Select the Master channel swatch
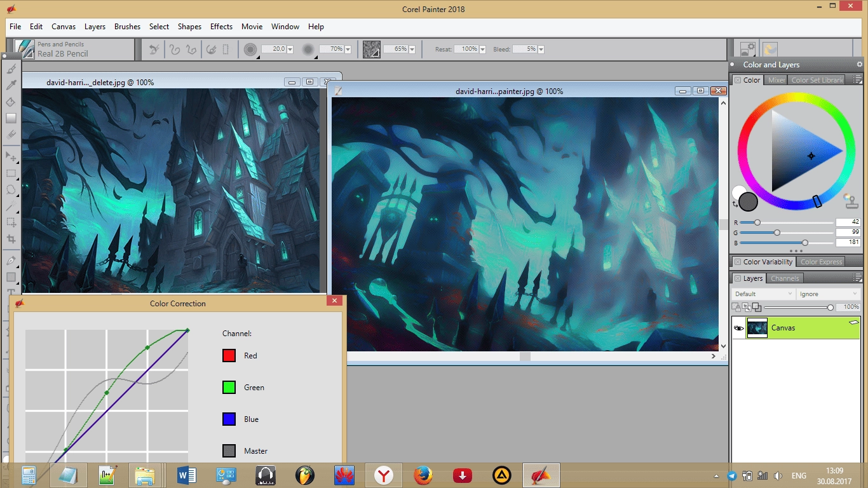This screenshot has height=488, width=868. pos(229,451)
